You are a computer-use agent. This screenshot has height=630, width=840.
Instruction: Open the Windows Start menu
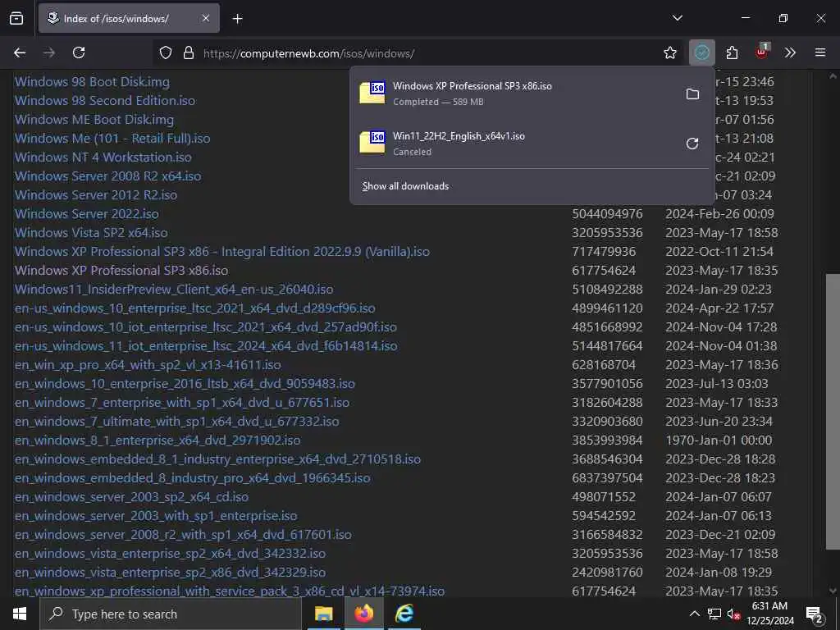(x=20, y=614)
